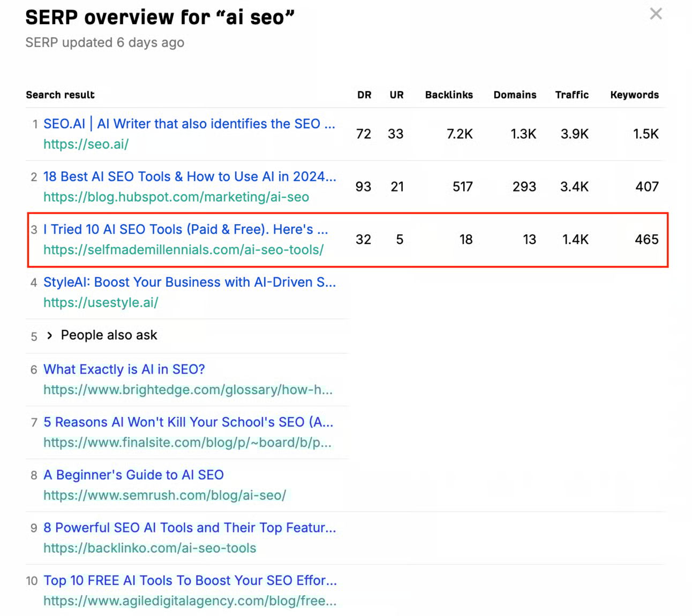This screenshot has height=616, width=692.
Task: Open 8 Powerful SEO AI Tools result
Action: 190,528
